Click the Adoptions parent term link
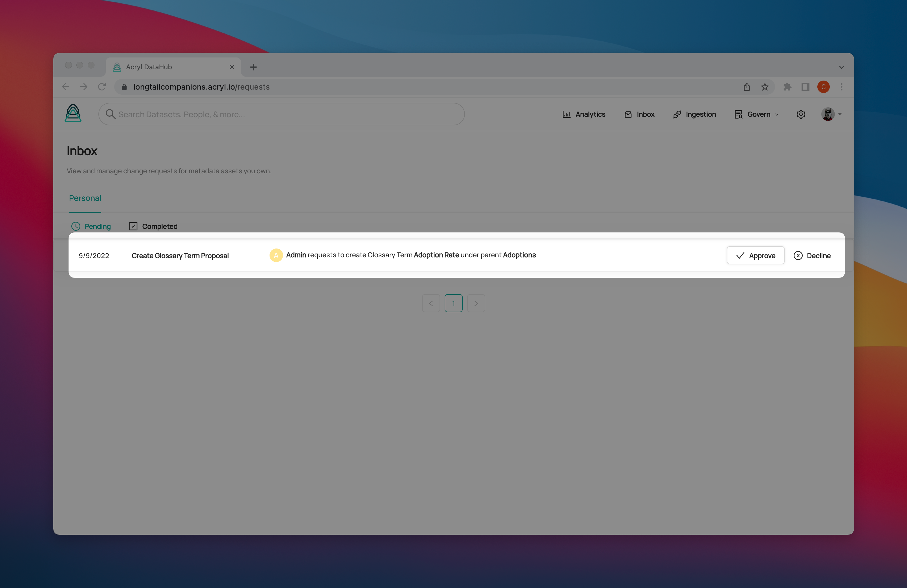The width and height of the screenshot is (907, 588). click(x=519, y=255)
